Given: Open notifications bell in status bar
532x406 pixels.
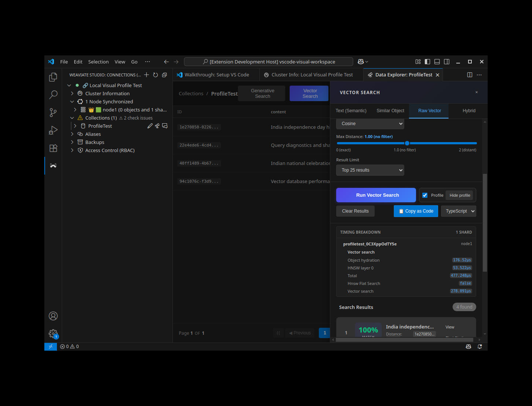Looking at the screenshot, I should 480,347.
